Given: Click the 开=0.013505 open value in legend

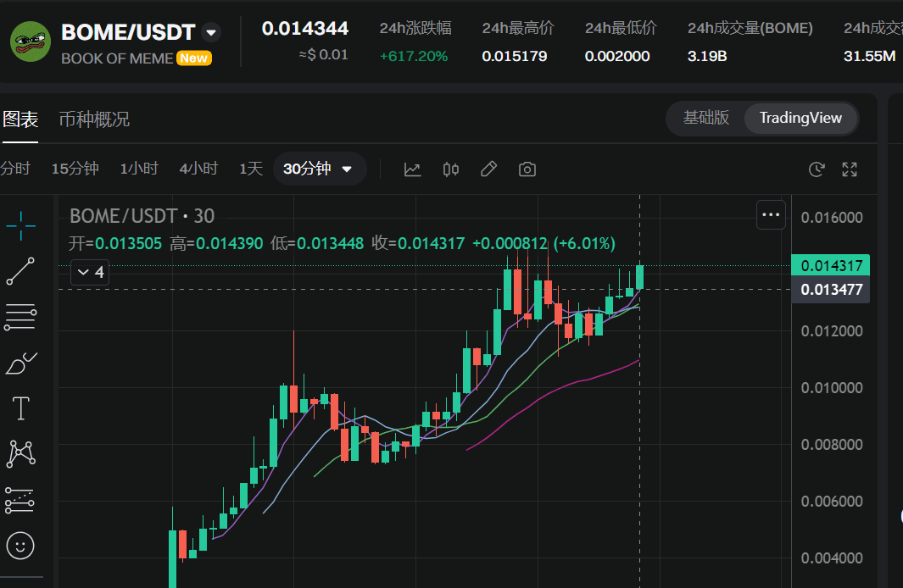Looking at the screenshot, I should (x=115, y=243).
